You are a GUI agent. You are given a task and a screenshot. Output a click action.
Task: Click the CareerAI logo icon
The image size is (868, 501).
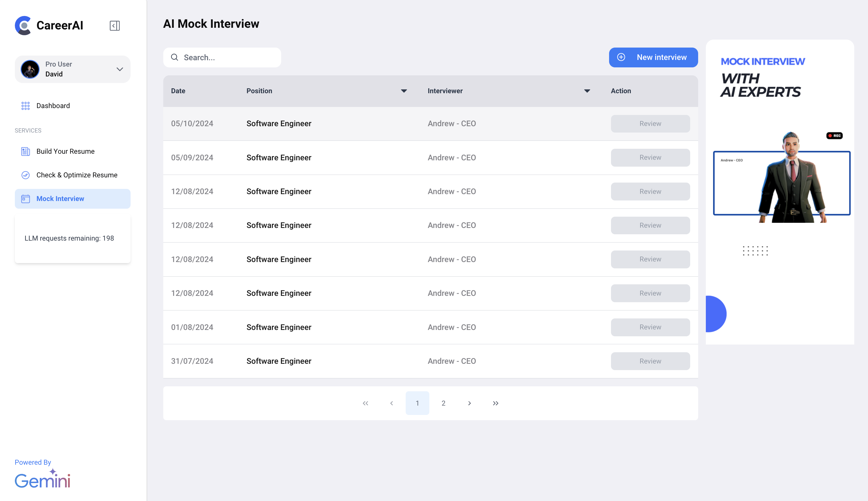pyautogui.click(x=23, y=26)
